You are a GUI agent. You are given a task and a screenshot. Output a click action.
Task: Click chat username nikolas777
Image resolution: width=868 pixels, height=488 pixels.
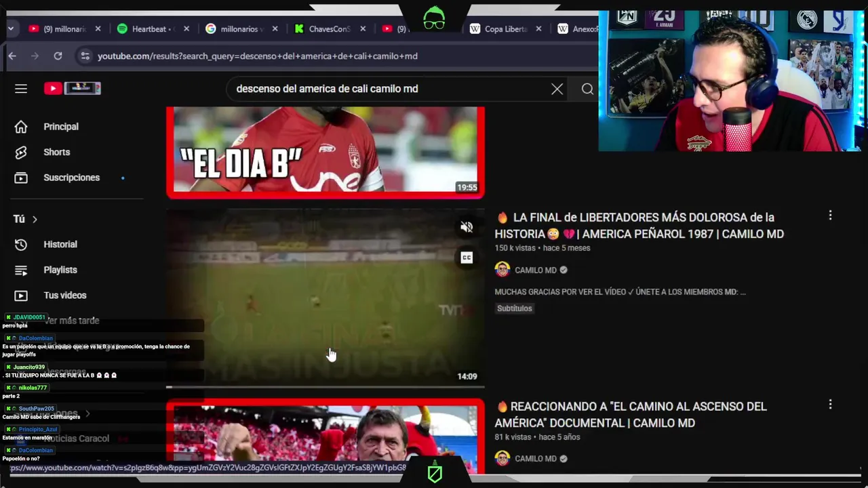click(33, 388)
